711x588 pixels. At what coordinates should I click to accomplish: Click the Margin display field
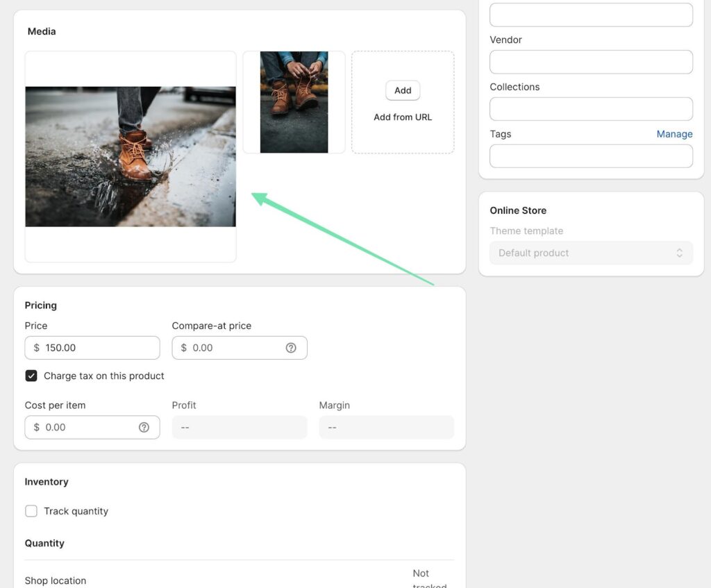(386, 428)
